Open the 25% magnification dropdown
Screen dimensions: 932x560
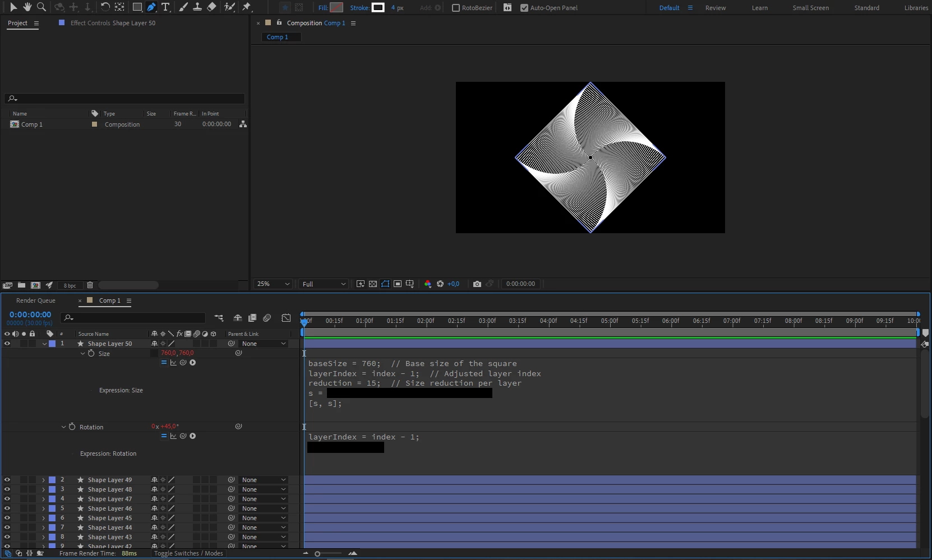[x=273, y=284]
